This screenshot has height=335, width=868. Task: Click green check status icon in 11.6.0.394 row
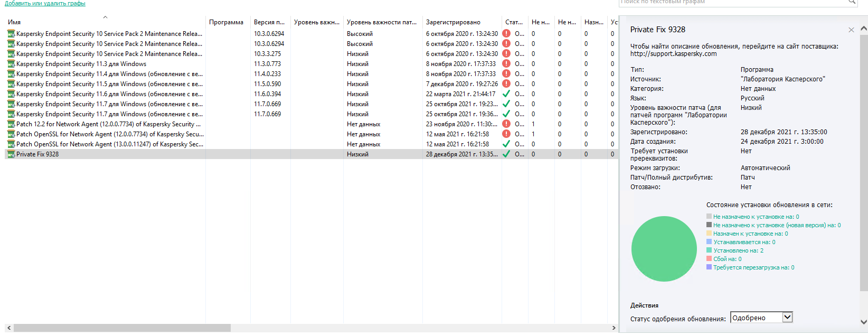pyautogui.click(x=506, y=94)
